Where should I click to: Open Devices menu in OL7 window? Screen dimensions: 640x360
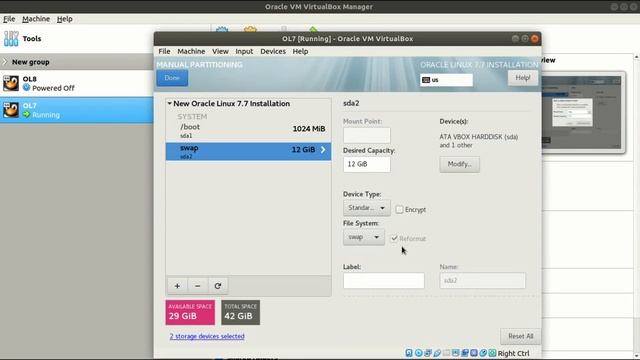point(273,51)
